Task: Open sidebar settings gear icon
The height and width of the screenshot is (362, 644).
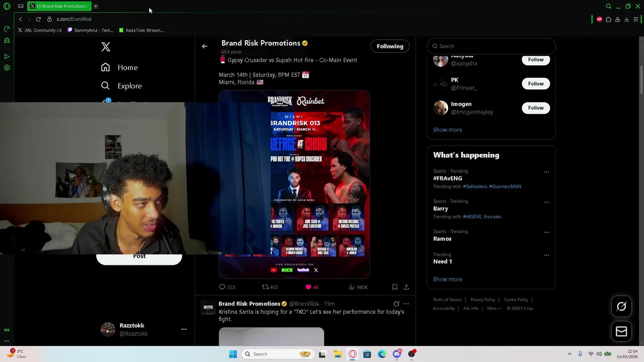Action: pyautogui.click(x=7, y=68)
